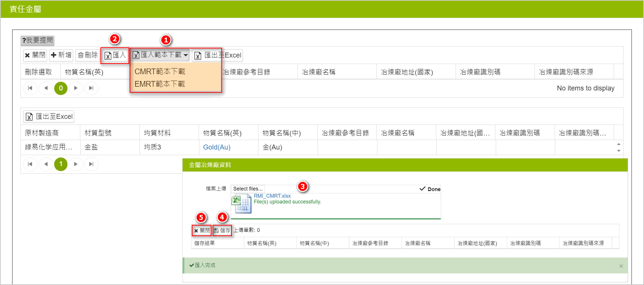The width and height of the screenshot is (644, 285).
Task: Go to previous page in lower grid pager
Action: 46,164
